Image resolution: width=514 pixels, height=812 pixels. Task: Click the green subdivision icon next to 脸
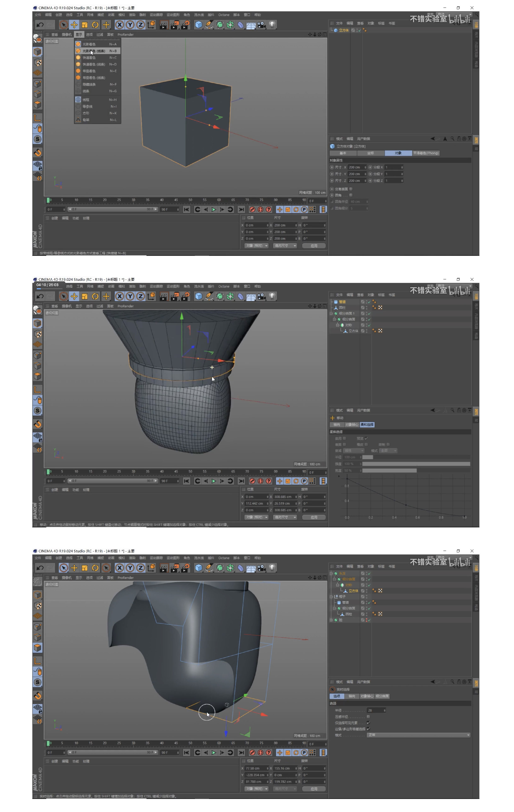pos(336,620)
